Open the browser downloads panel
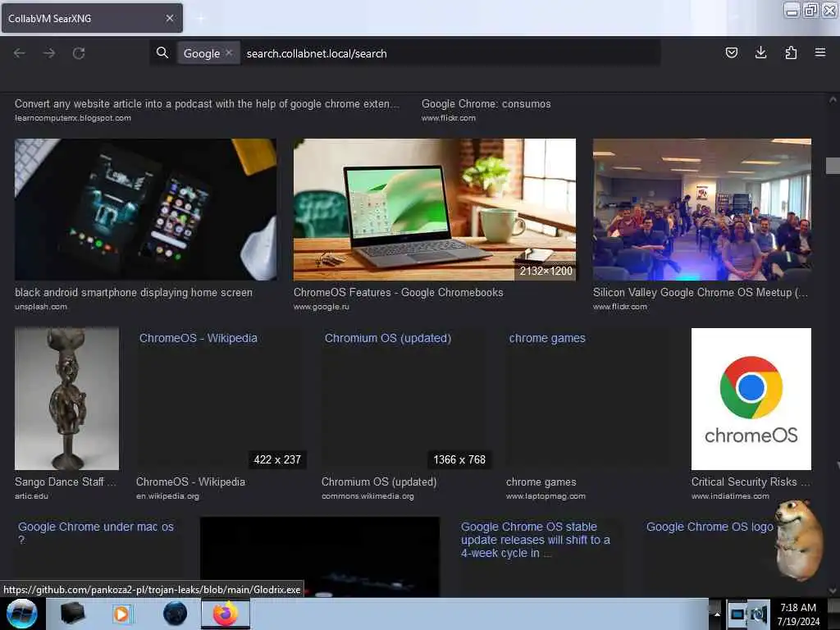The height and width of the screenshot is (630, 840). point(760,52)
